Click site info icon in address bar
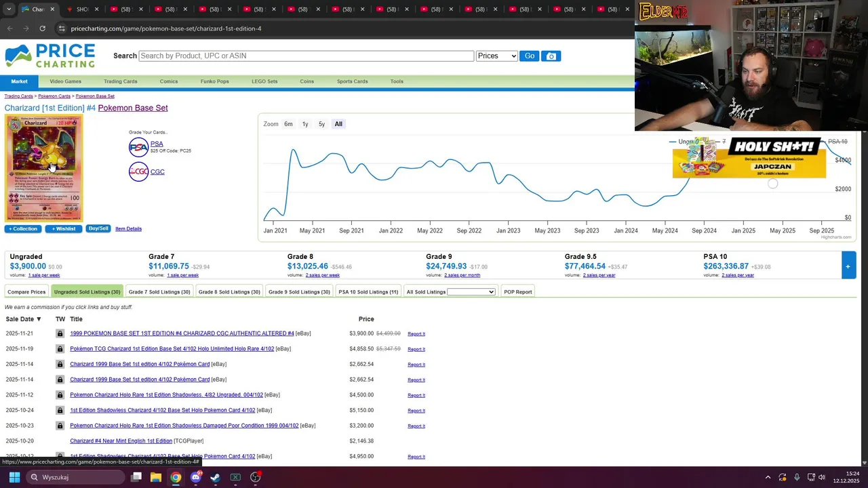 pos(61,28)
